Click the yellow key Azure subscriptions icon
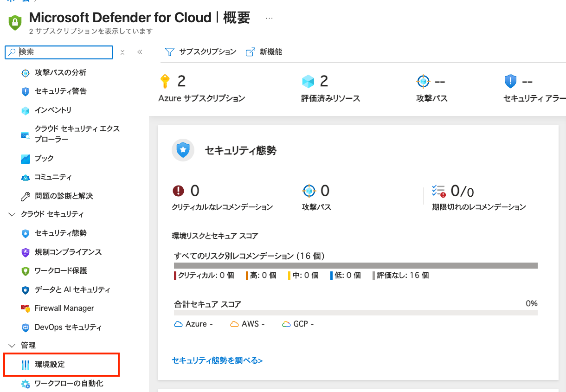The height and width of the screenshot is (392, 566). (165, 81)
